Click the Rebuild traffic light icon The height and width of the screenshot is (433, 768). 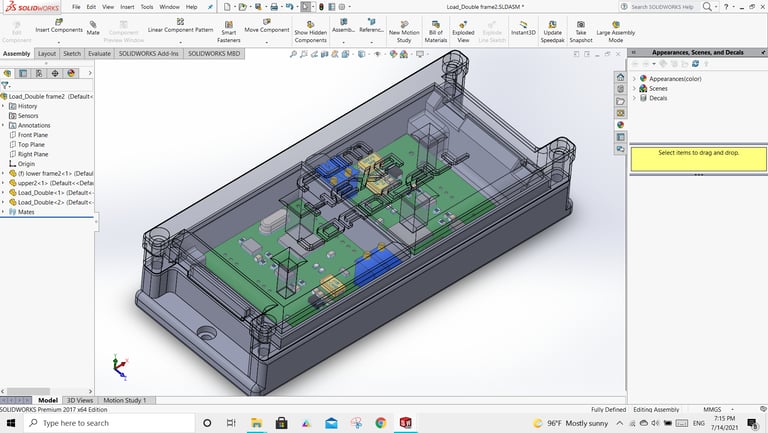(321, 7)
